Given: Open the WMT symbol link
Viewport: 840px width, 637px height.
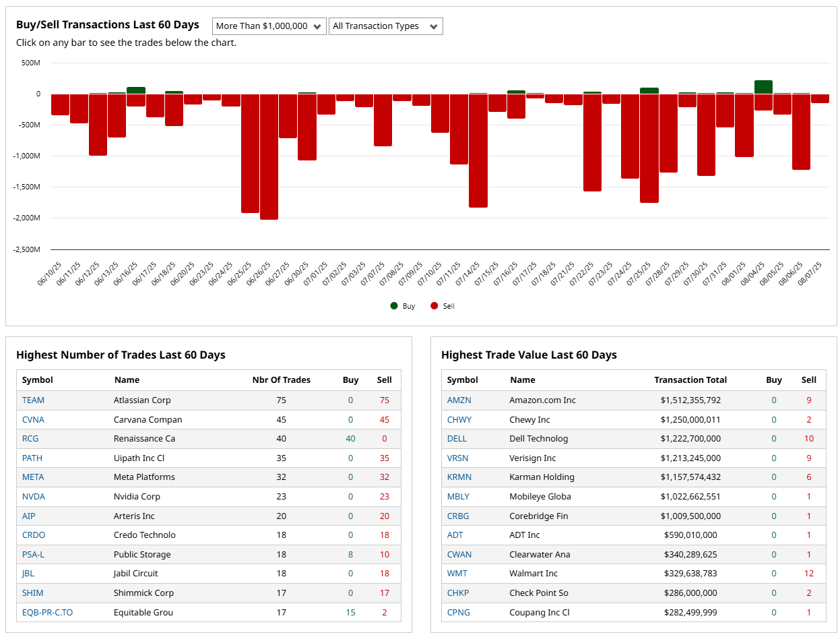Looking at the screenshot, I should (457, 574).
